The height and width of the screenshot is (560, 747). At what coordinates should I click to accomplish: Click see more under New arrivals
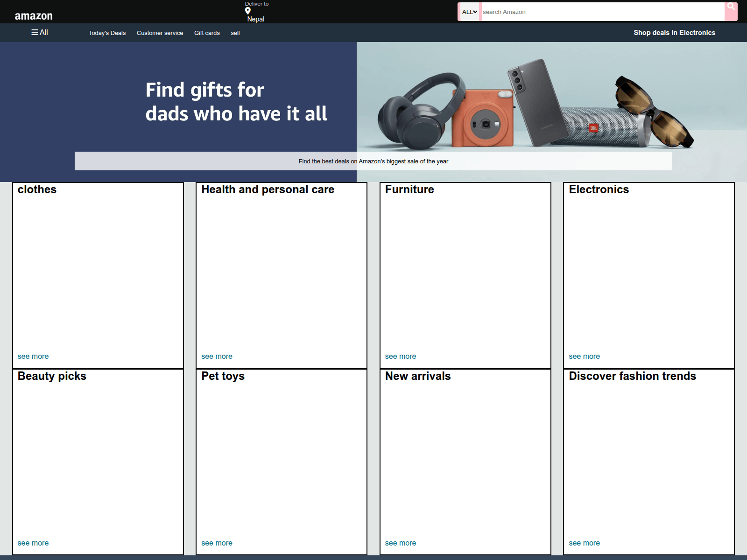click(x=401, y=543)
